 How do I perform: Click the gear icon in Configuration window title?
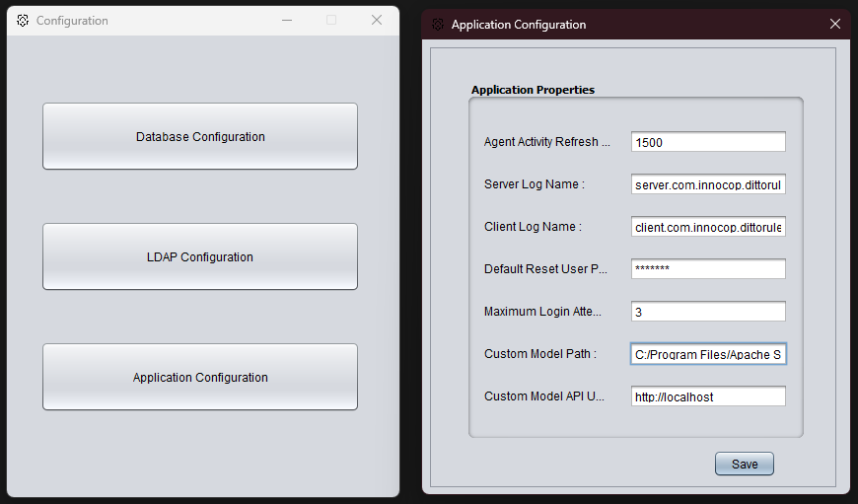tap(23, 21)
